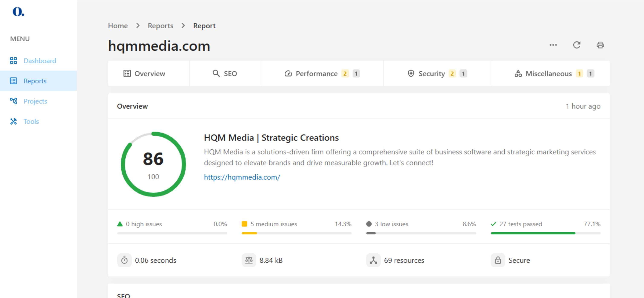Click the stopwatch icon beside 0.06 seconds
The height and width of the screenshot is (298, 644).
point(124,260)
